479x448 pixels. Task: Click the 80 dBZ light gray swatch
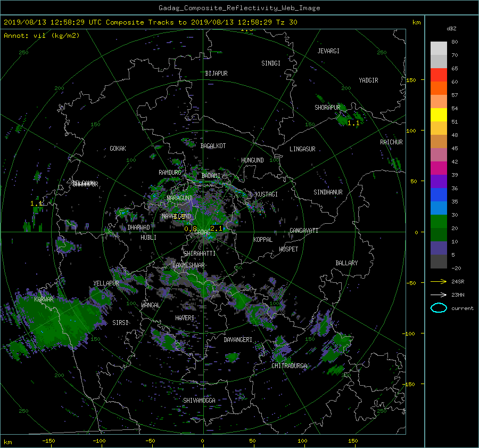tap(439, 48)
